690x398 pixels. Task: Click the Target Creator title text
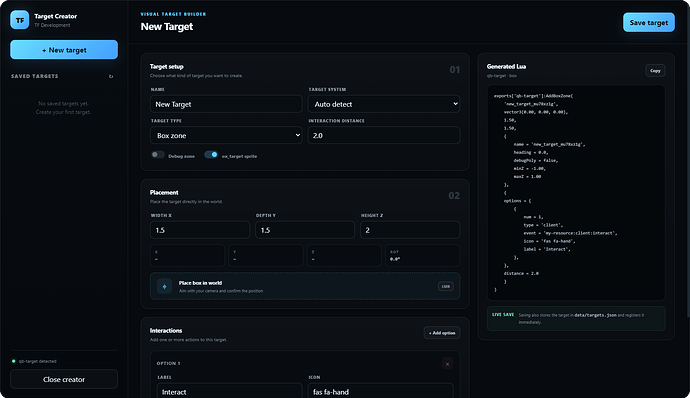tap(55, 16)
